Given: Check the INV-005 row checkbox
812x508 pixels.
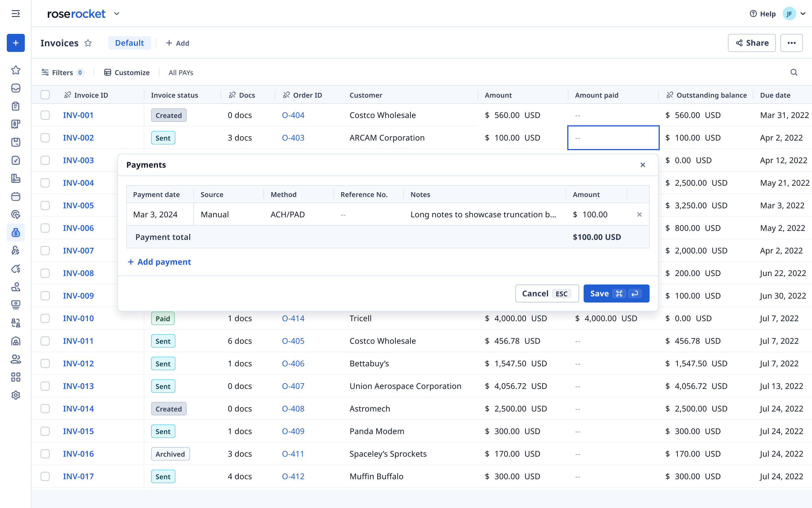Looking at the screenshot, I should (x=45, y=206).
